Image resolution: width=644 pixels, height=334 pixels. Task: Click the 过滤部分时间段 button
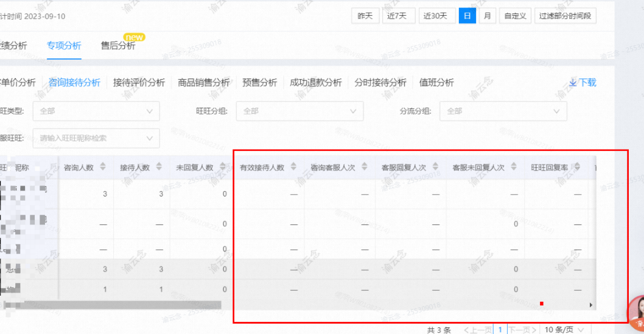[x=565, y=16]
